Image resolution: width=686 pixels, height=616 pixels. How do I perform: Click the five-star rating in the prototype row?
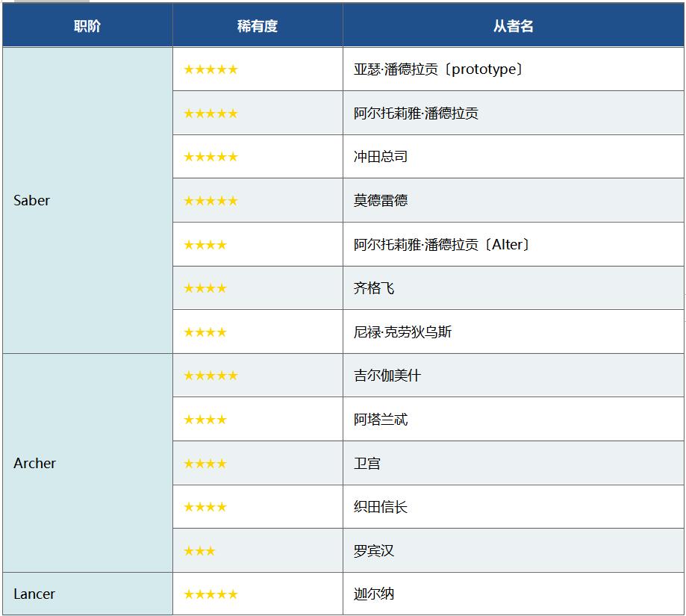click(x=211, y=69)
